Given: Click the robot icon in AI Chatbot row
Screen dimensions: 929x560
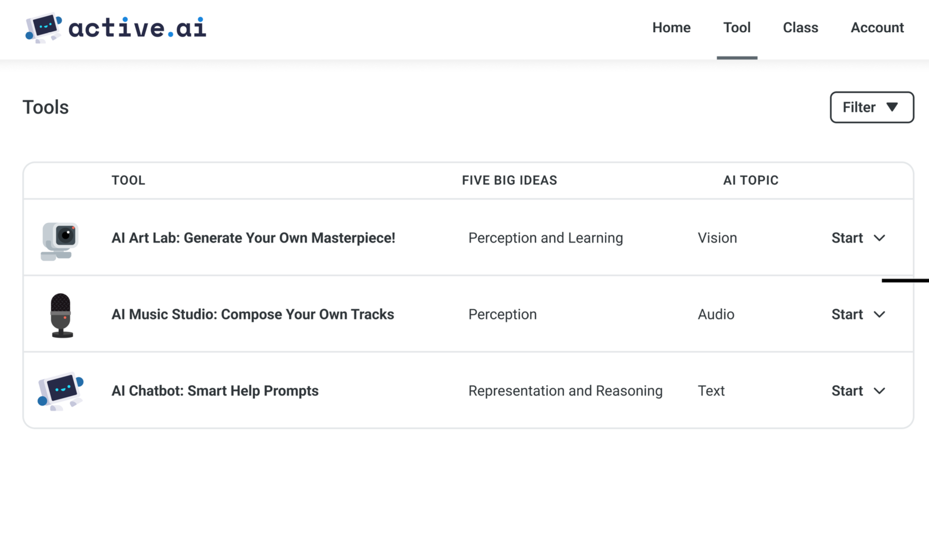Looking at the screenshot, I should tap(60, 391).
